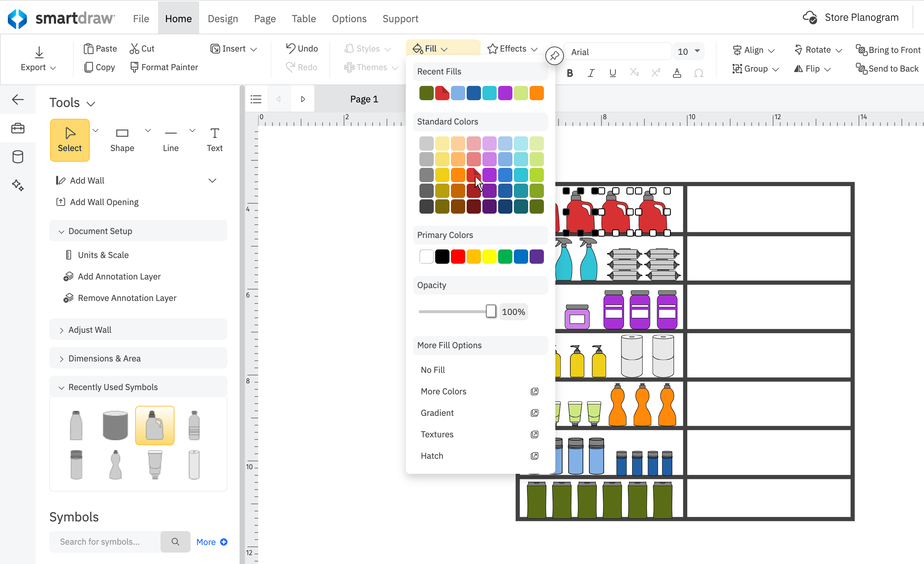Toggle bold formatting
924x564 pixels.
[x=570, y=73]
